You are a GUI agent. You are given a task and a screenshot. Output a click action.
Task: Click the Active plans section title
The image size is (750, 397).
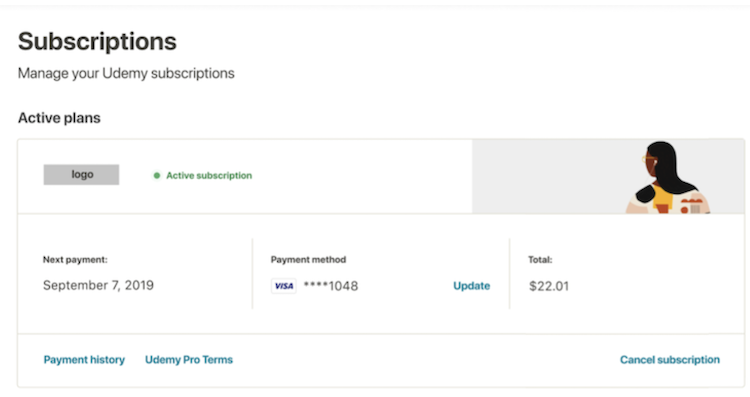pyautogui.click(x=59, y=118)
